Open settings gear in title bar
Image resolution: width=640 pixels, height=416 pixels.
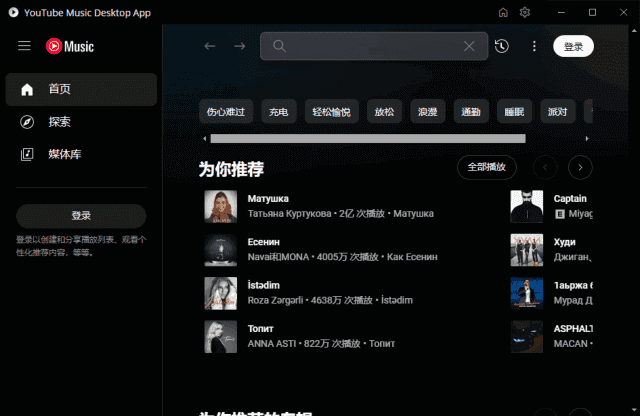click(x=525, y=12)
